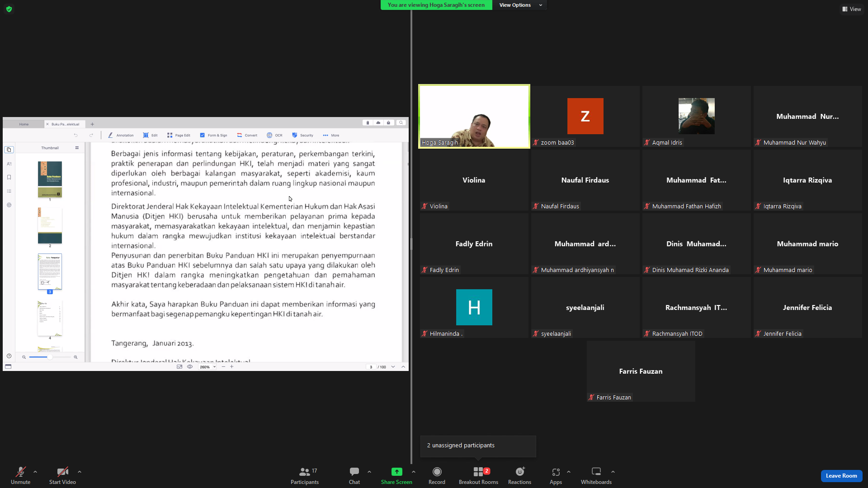Expand Apps options arrow
868x488 pixels.
click(x=569, y=472)
